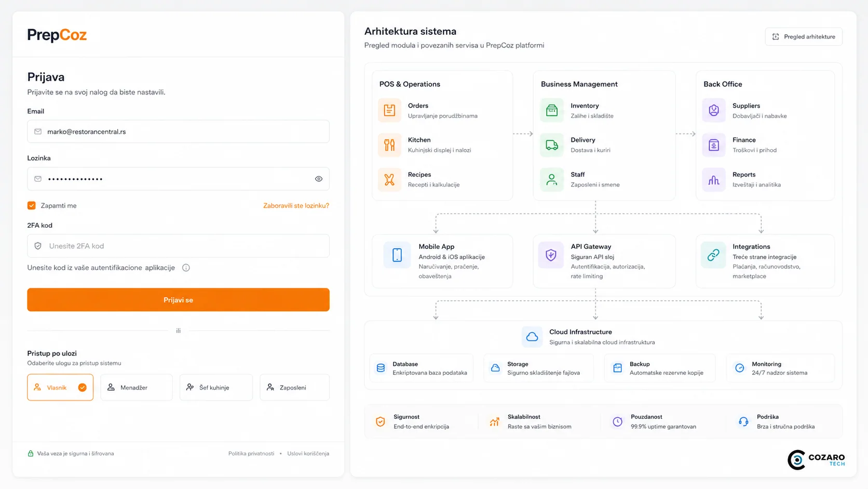The width and height of the screenshot is (868, 489).
Task: Click the Storage icon
Action: point(495,368)
